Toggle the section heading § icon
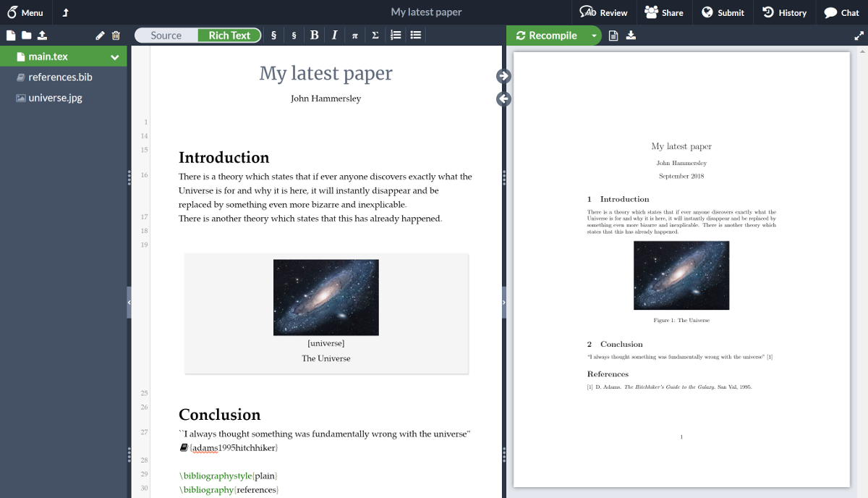The image size is (868, 498). (273, 35)
